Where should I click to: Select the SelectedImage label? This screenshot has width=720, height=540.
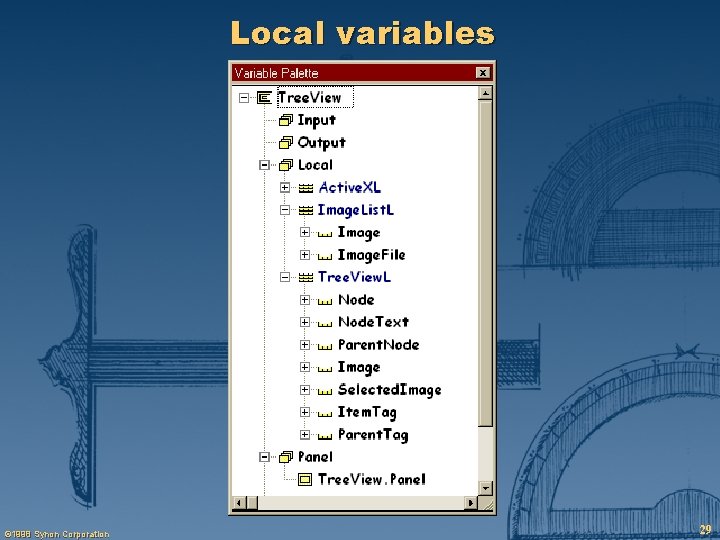click(389, 390)
